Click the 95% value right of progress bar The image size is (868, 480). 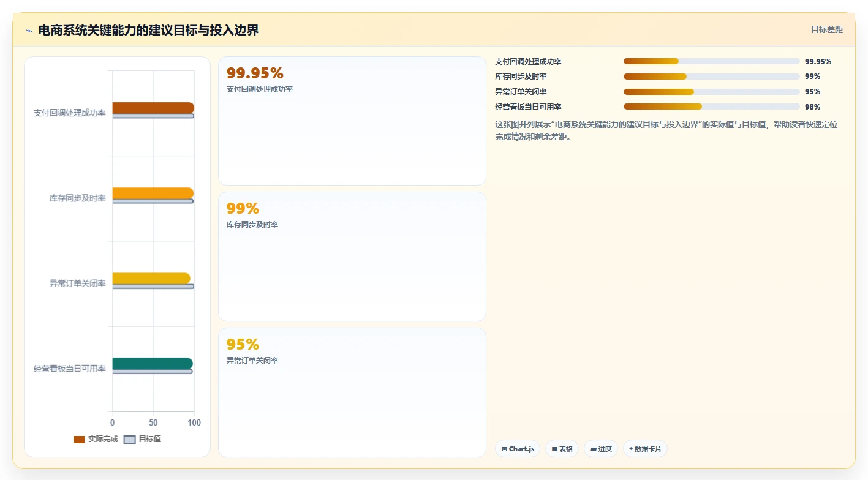pyautogui.click(x=812, y=92)
